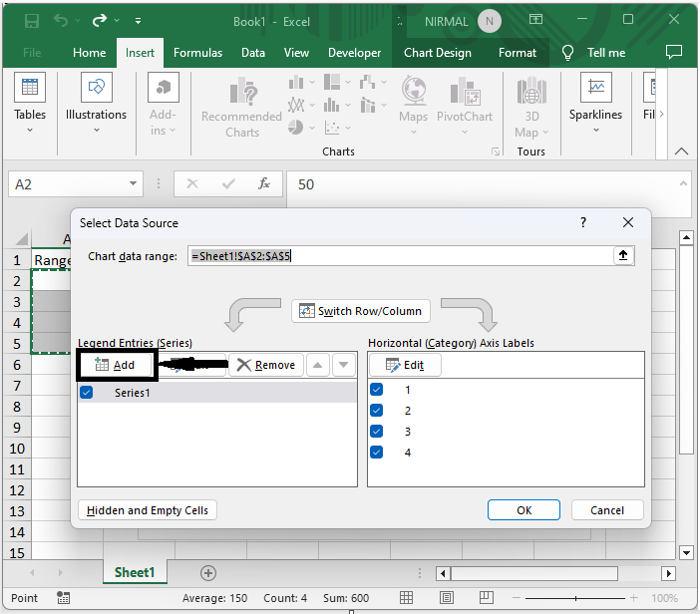Click the Switch Row/Column button
700x614 pixels.
[x=361, y=311]
